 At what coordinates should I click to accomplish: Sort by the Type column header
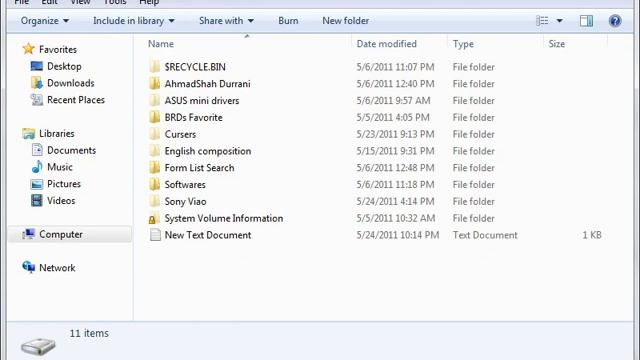pyautogui.click(x=463, y=44)
